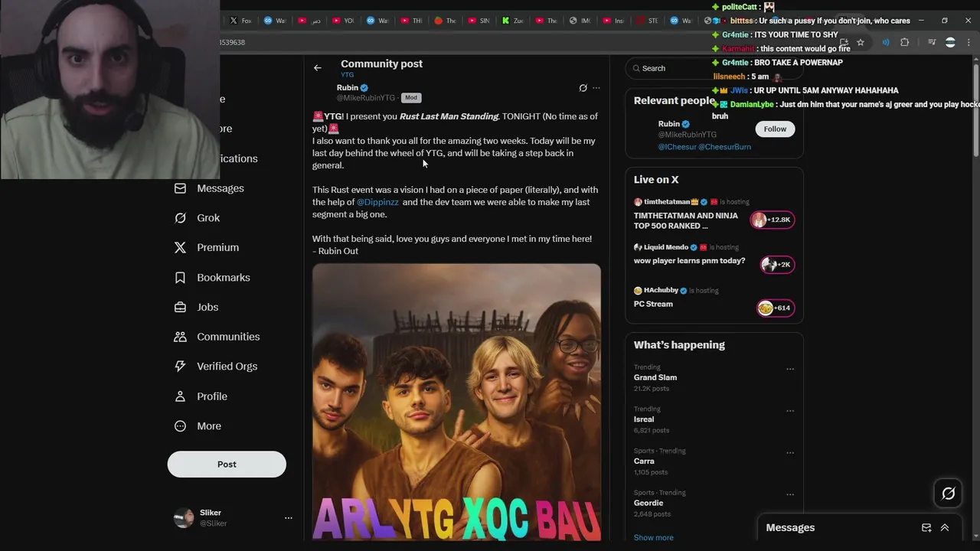Click the Verified Orgs lightning icon
Viewport: 980px width, 551px height.
click(x=180, y=367)
